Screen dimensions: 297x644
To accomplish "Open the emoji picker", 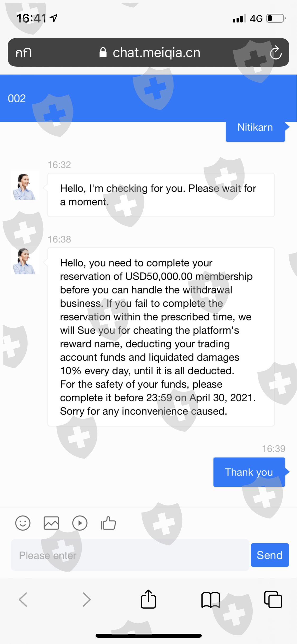I will 23,523.
